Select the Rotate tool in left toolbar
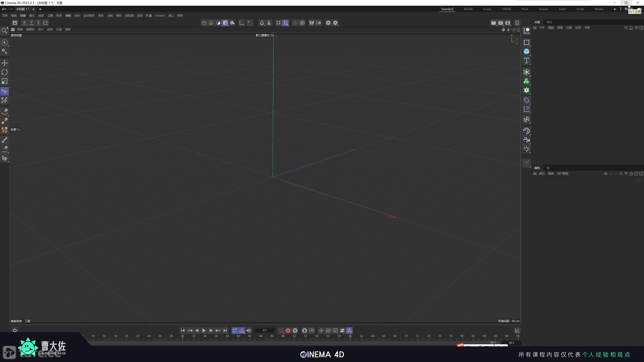The height and width of the screenshot is (362, 644). point(5,72)
